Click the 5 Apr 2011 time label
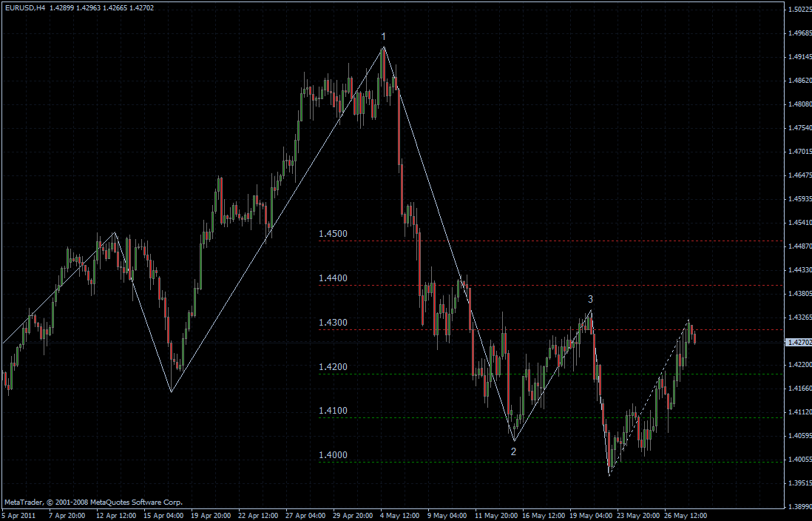The image size is (812, 521). (x=19, y=516)
